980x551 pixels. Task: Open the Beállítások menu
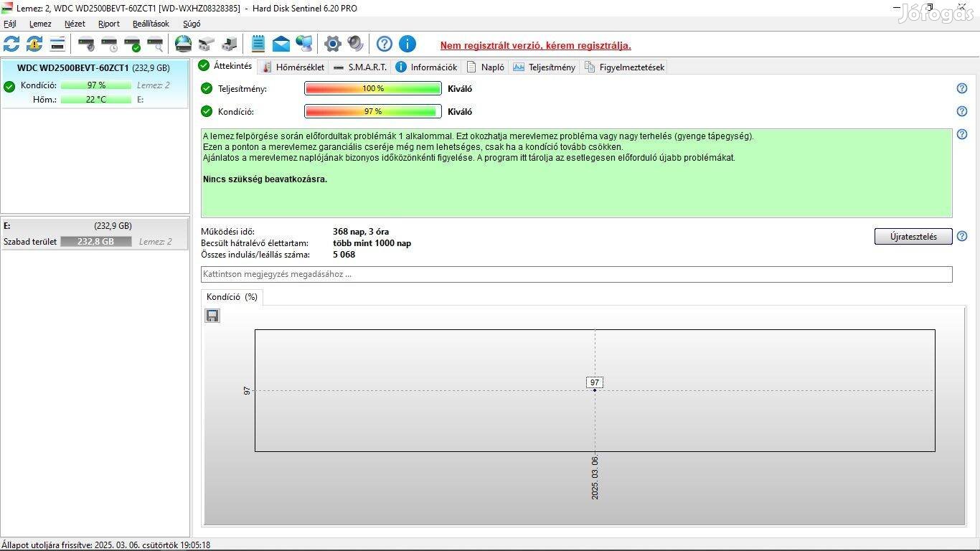151,24
